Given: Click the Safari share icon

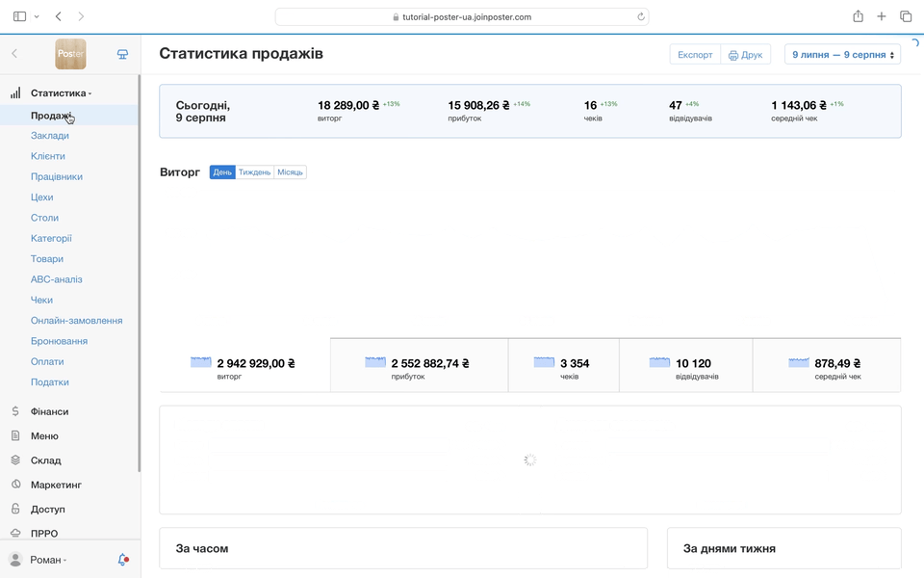Looking at the screenshot, I should click(x=858, y=16).
